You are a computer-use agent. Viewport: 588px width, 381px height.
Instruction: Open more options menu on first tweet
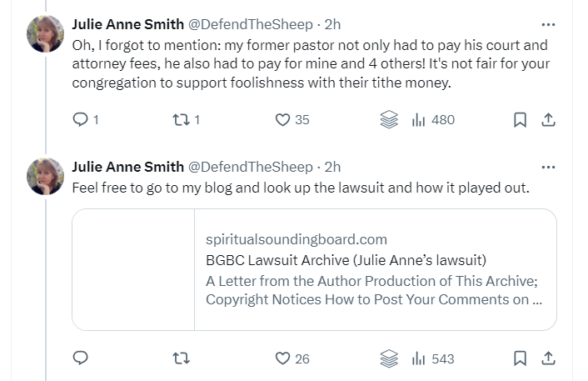(x=548, y=25)
